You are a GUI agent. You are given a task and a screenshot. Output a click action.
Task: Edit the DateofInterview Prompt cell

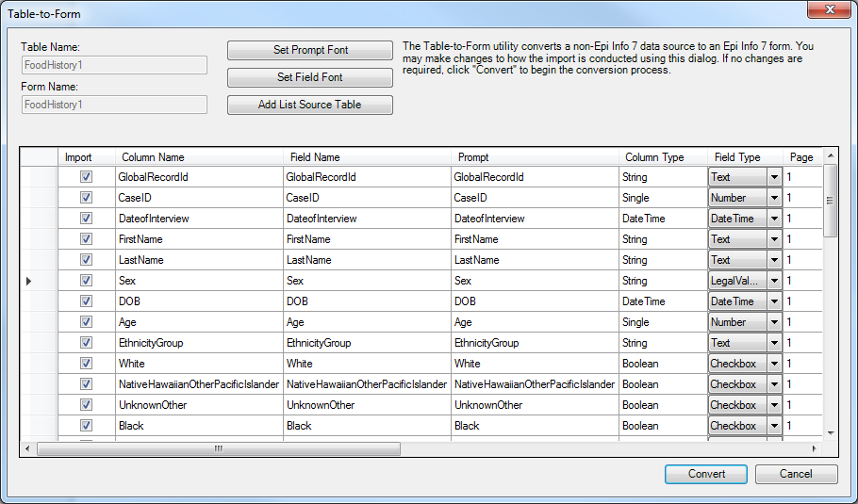click(x=536, y=219)
